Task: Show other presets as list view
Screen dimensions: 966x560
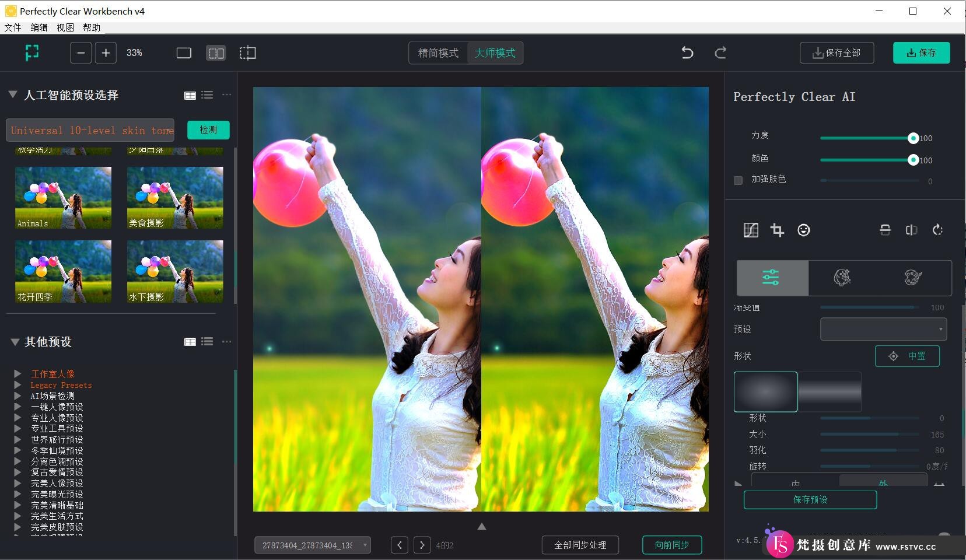Action: 207,342
